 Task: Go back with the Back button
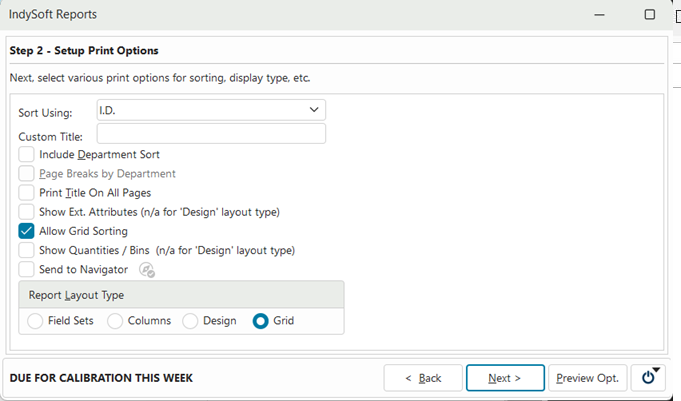click(423, 378)
